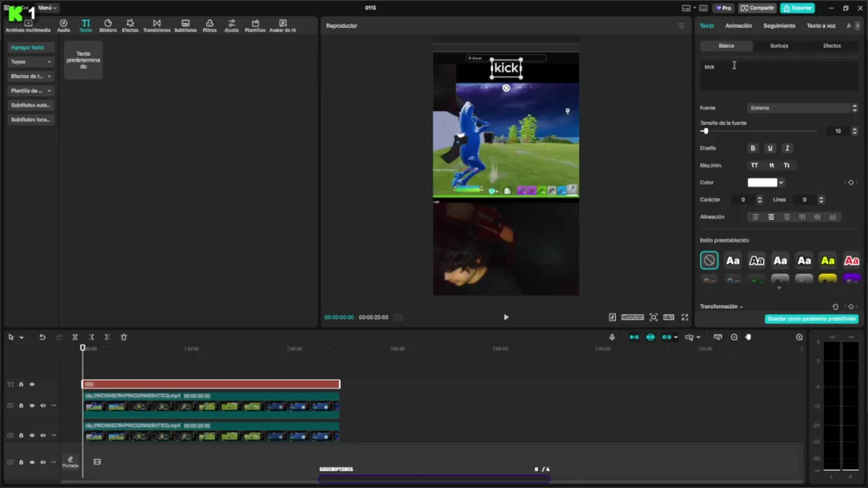The height and width of the screenshot is (488, 868).
Task: Reset the Transformación settings
Action: point(835,306)
